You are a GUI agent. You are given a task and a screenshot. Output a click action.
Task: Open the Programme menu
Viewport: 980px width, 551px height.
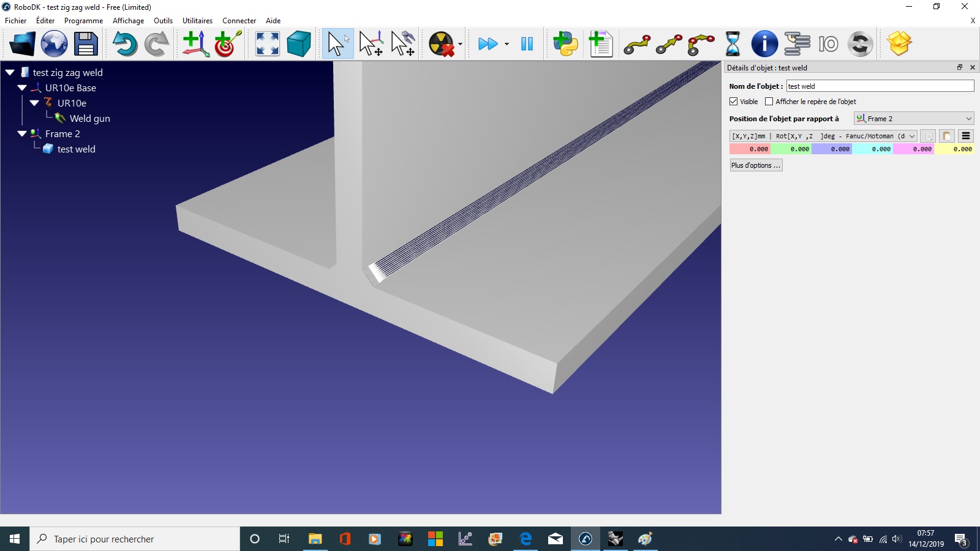tap(83, 20)
